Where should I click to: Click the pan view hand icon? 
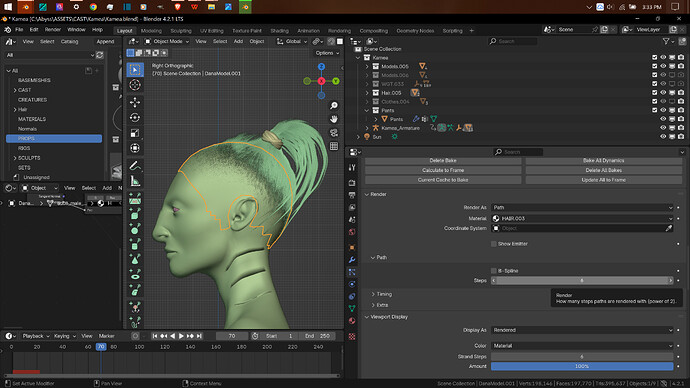[x=334, y=119]
